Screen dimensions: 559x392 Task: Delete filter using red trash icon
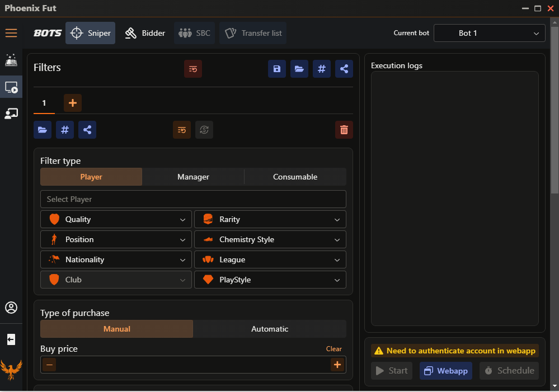click(344, 130)
